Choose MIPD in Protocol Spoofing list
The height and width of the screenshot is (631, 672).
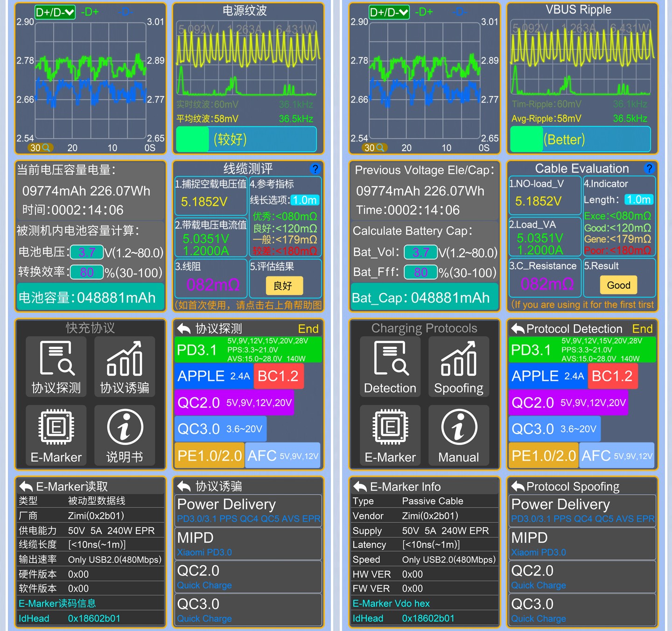(582, 544)
